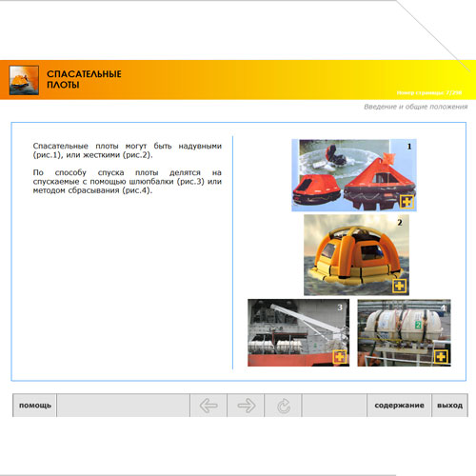
Task: Click the life raft logo in header
Action: click(24, 80)
